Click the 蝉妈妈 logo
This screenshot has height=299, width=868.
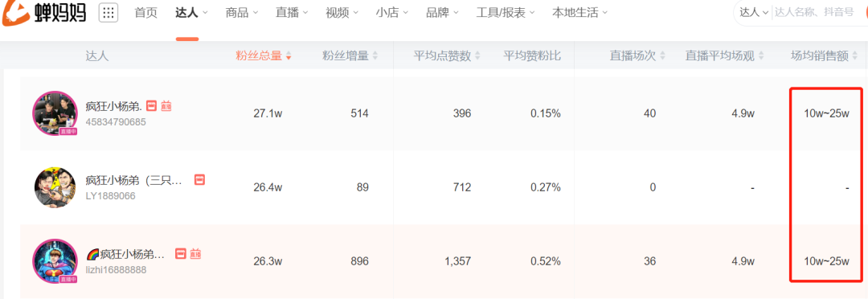(x=43, y=13)
